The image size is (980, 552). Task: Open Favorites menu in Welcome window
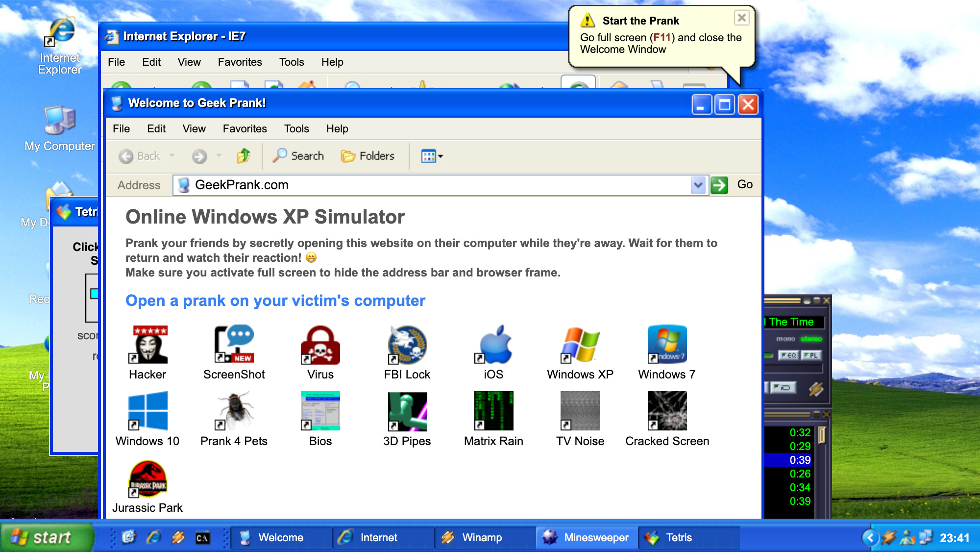coord(245,129)
